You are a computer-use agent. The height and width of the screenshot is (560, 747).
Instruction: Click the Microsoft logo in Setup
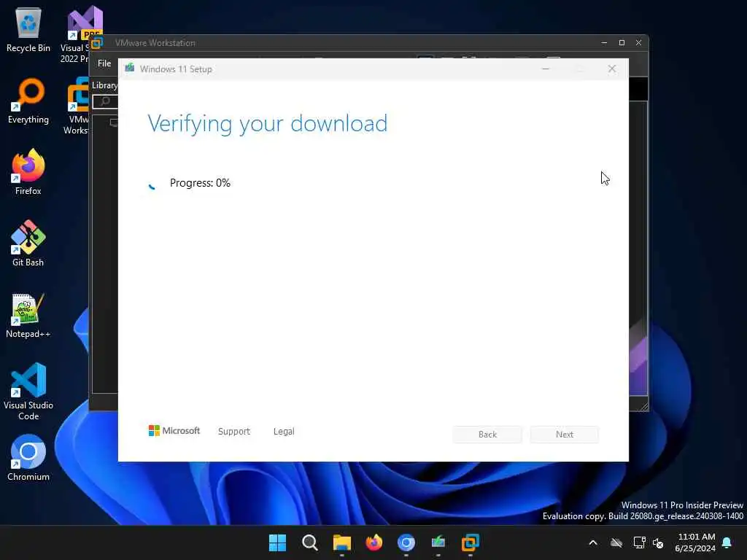[174, 430]
